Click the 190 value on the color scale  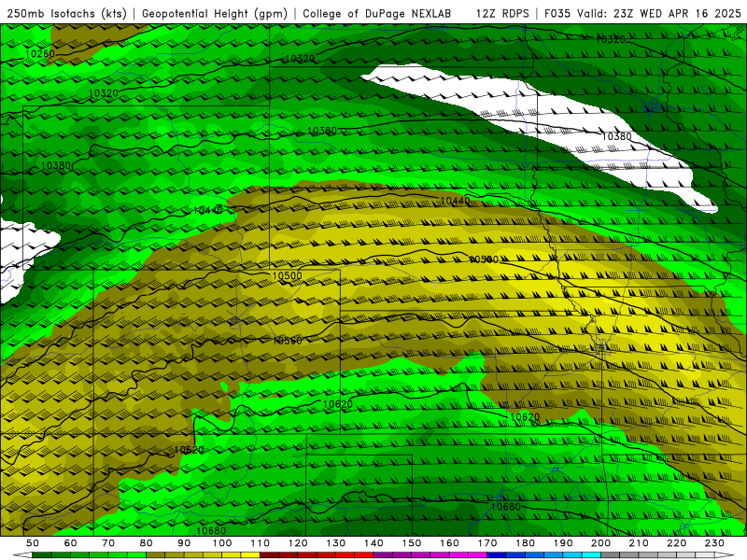click(563, 543)
